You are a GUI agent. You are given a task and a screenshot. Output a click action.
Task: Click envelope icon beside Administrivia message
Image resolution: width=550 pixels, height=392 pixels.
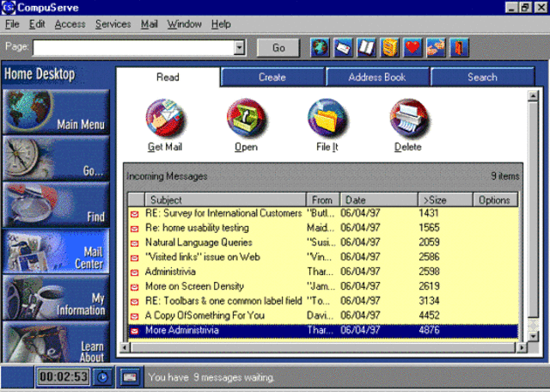pos(135,273)
